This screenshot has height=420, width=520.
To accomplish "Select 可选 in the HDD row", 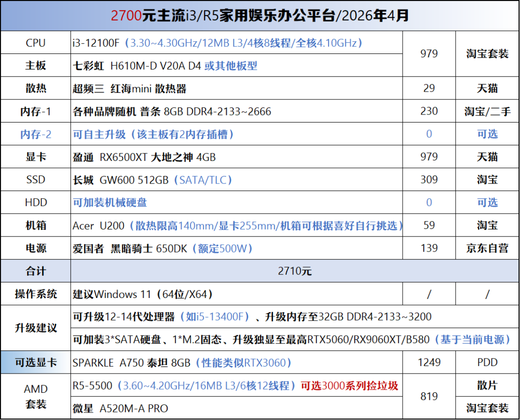I will (x=487, y=202).
